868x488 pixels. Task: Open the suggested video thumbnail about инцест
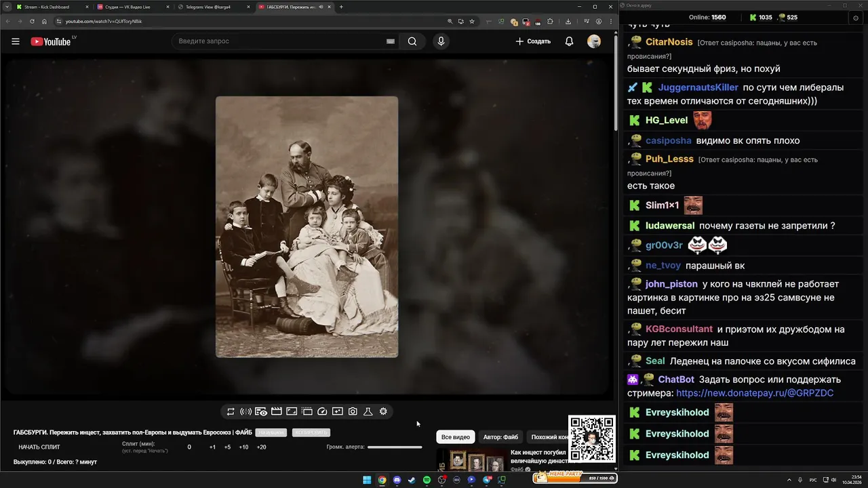point(471,461)
